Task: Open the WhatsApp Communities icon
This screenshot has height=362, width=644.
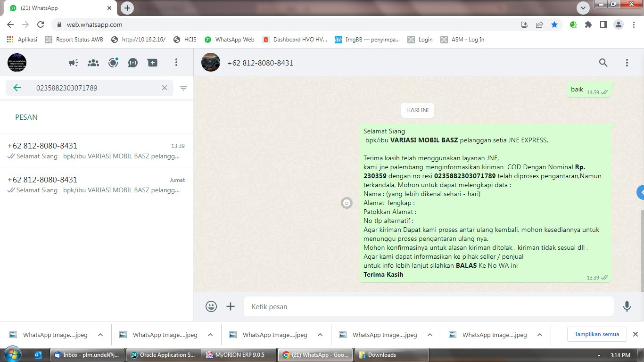Action: point(93,63)
